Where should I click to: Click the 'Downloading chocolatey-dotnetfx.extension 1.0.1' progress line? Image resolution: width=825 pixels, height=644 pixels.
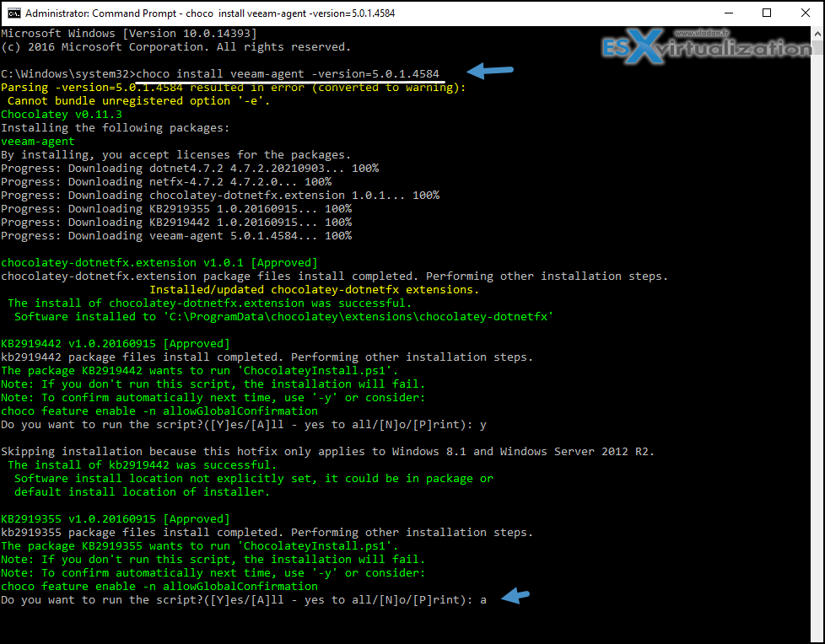pos(220,196)
